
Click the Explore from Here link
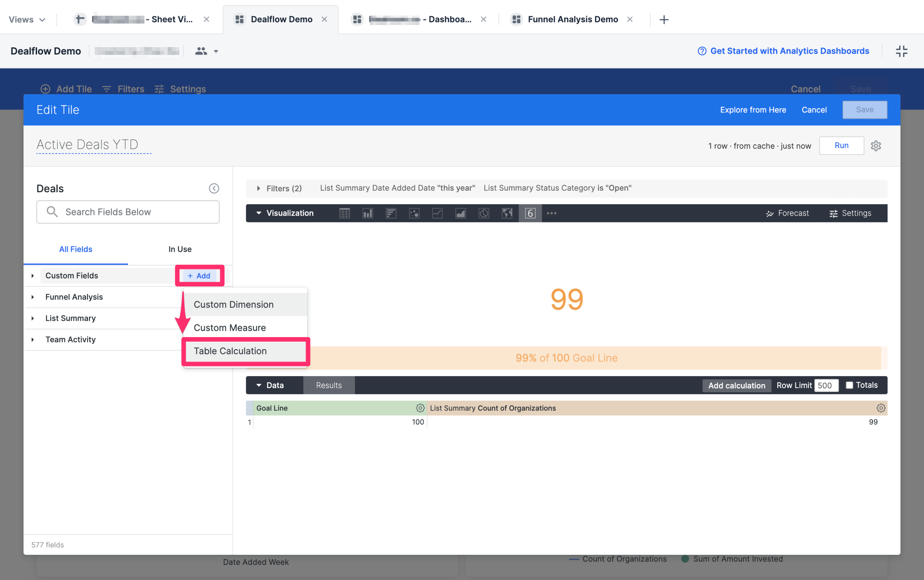coord(753,110)
